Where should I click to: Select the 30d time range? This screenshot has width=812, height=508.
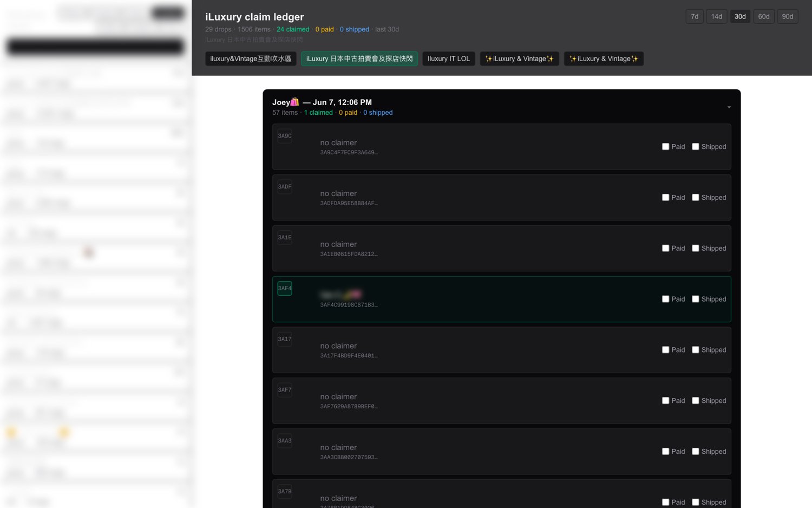click(740, 16)
